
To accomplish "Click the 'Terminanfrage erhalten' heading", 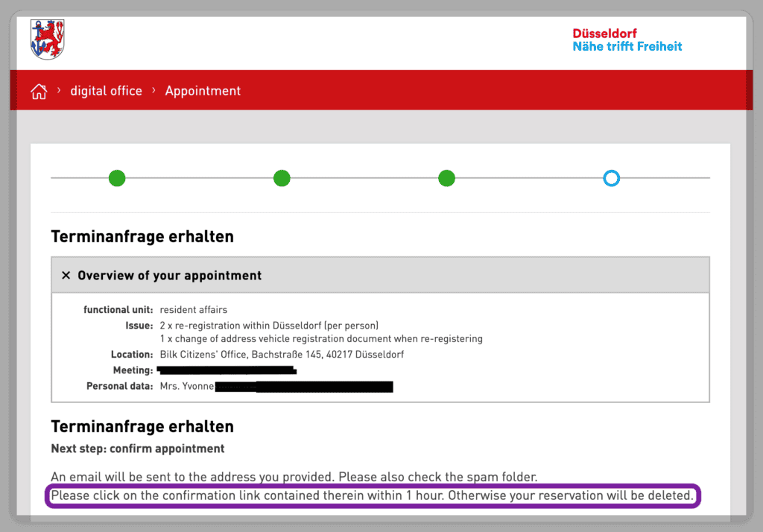I will 142,236.
